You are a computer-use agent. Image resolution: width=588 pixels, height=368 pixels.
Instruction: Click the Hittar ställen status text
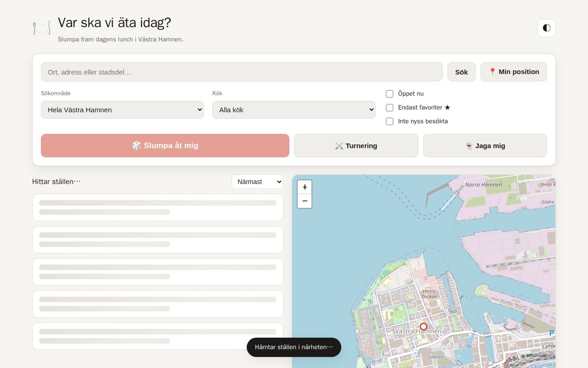pyautogui.click(x=57, y=182)
